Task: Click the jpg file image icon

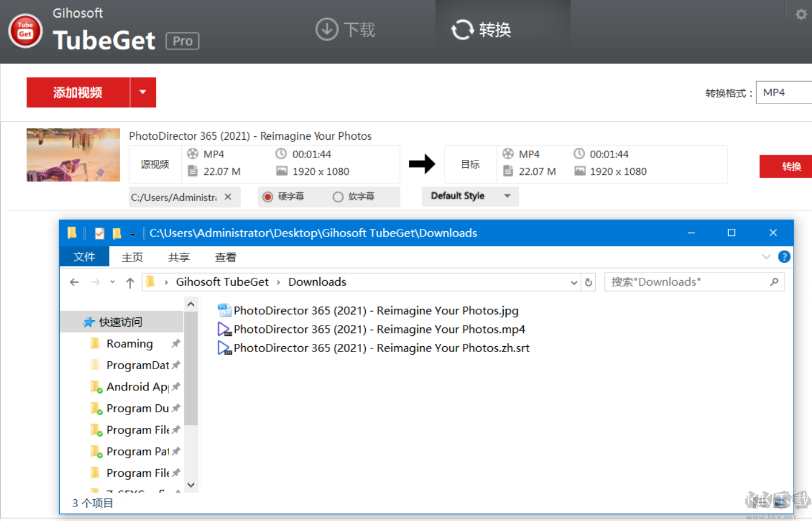Action: pos(224,311)
